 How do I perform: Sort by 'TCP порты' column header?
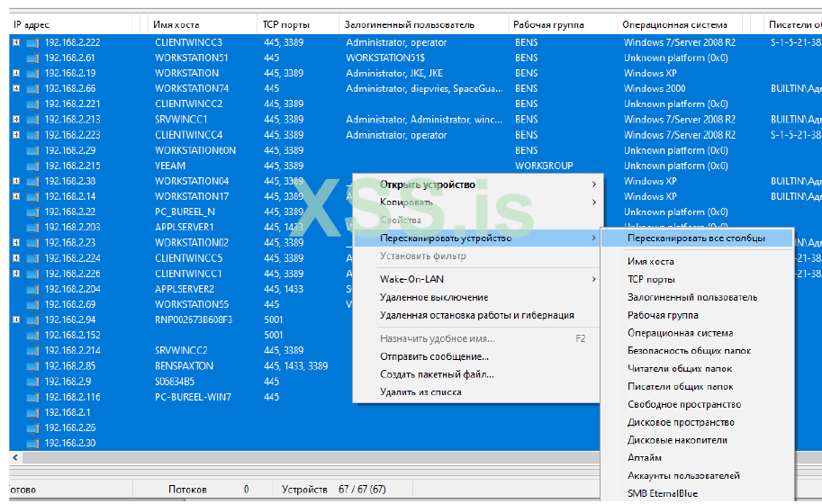click(x=298, y=24)
